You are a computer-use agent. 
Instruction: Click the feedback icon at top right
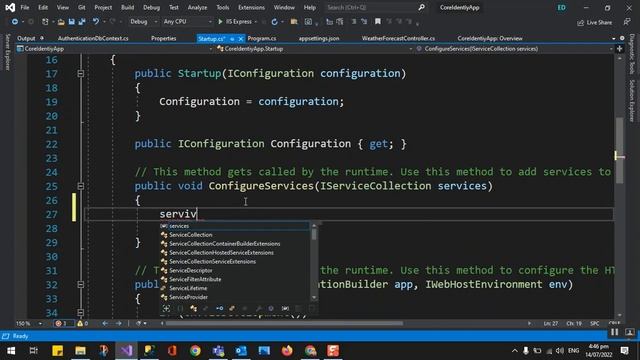[x=627, y=22]
